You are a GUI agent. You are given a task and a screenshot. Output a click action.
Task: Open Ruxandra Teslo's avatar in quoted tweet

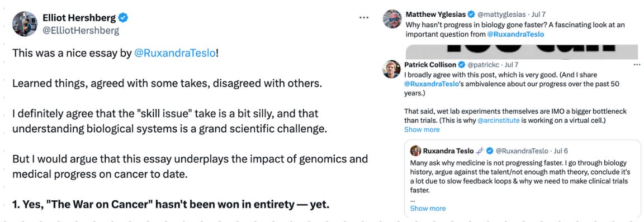pyautogui.click(x=416, y=151)
